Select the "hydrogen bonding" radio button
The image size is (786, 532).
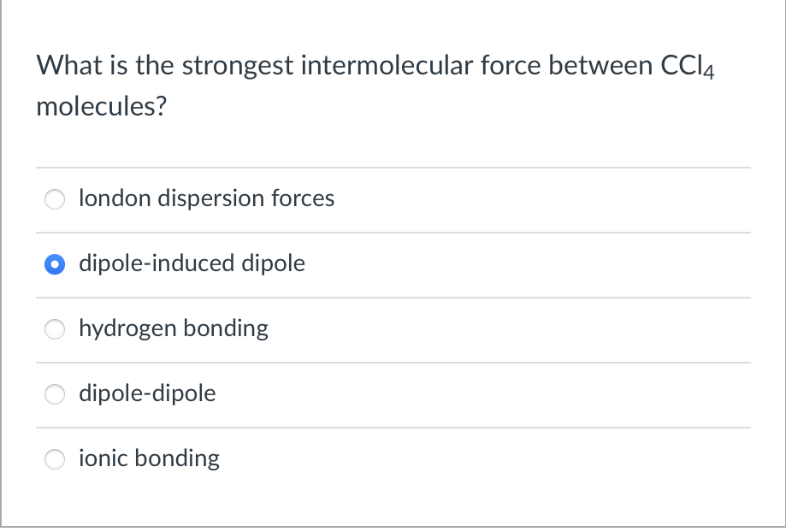coord(55,329)
